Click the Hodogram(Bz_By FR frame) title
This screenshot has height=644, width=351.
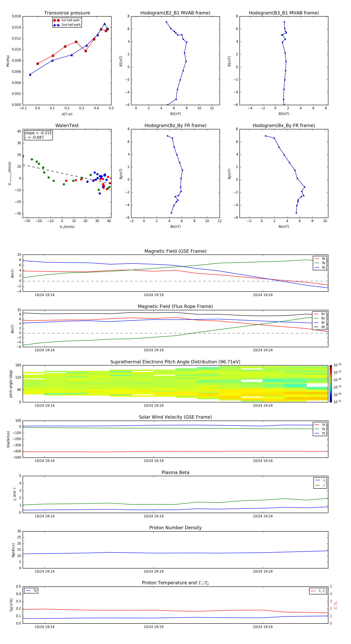click(x=175, y=125)
